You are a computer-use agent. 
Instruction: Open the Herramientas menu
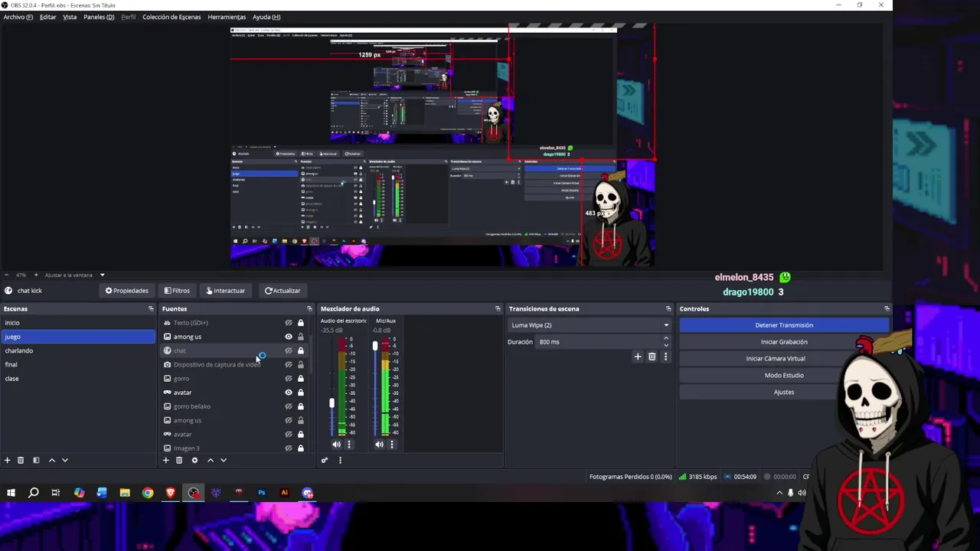227,17
